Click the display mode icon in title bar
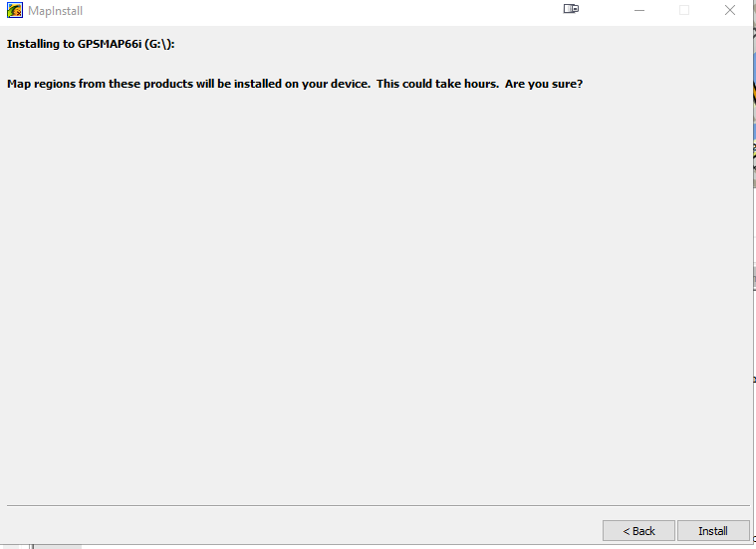Viewport: 756px width, 549px height. tap(571, 9)
